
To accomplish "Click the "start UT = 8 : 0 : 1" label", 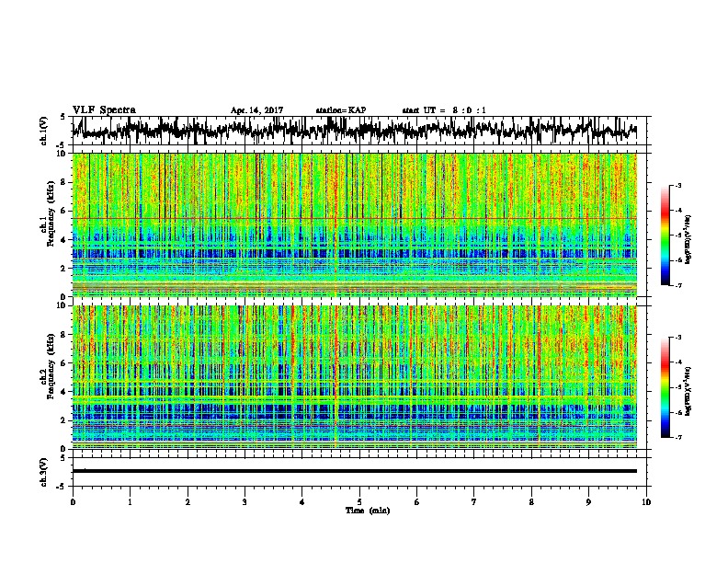I will [x=444, y=110].
